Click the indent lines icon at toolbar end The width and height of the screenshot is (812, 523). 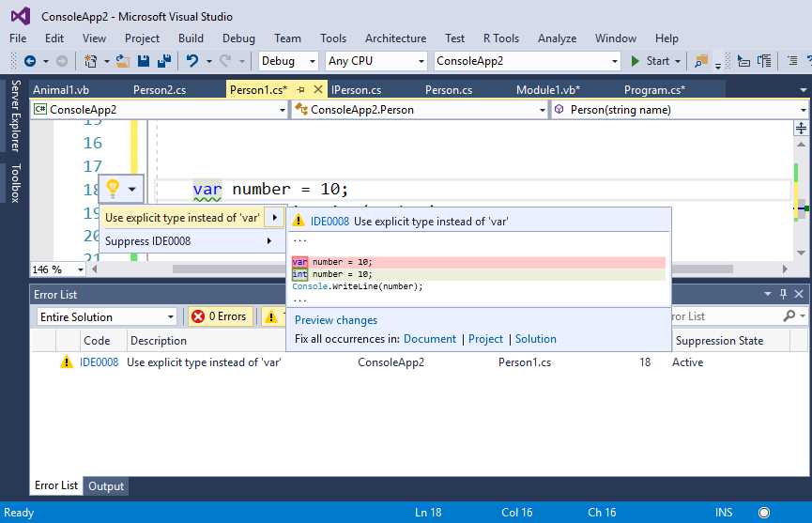pos(792,61)
